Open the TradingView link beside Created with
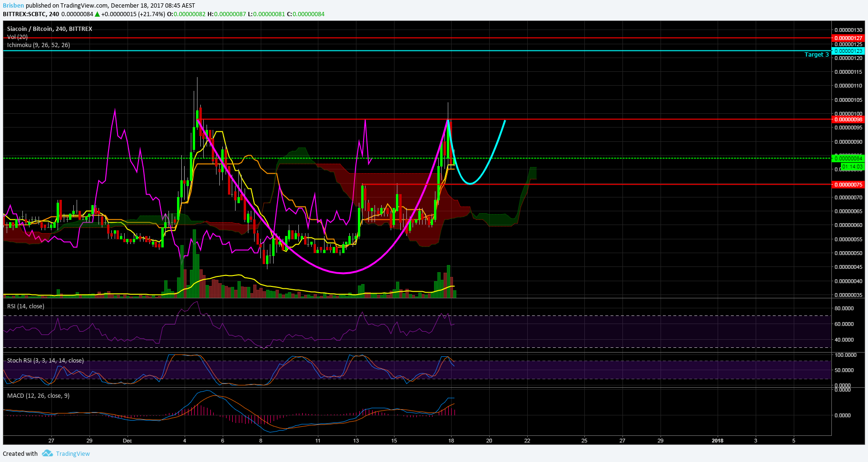Image resolution: width=868 pixels, height=462 pixels. pyautogui.click(x=73, y=453)
